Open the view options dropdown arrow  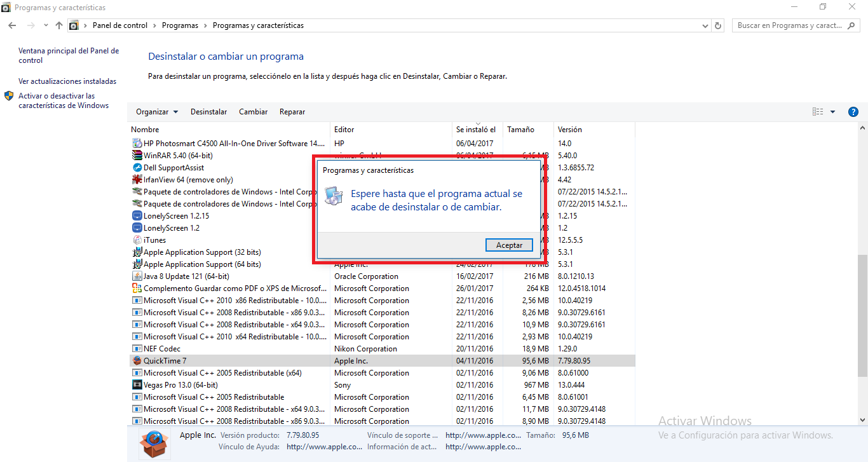833,112
